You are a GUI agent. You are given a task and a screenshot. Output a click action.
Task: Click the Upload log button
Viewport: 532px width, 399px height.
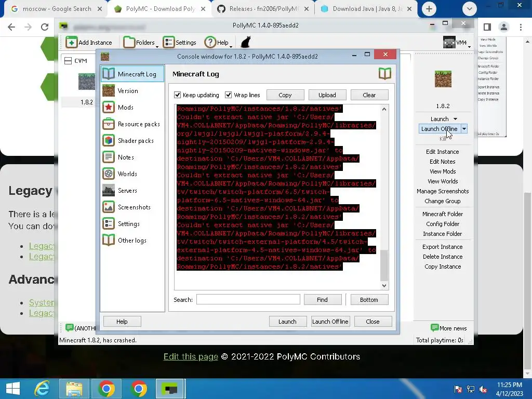coord(327,95)
